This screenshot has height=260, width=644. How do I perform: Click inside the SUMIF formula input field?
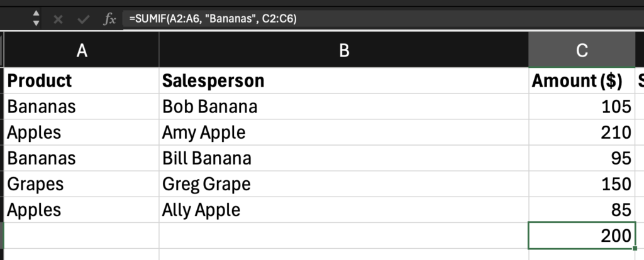coord(383,18)
